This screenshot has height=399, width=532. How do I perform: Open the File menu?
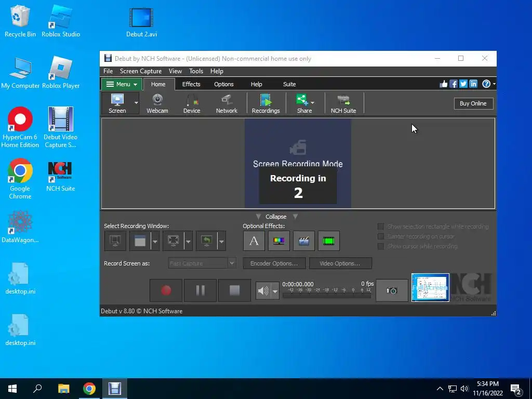108,71
